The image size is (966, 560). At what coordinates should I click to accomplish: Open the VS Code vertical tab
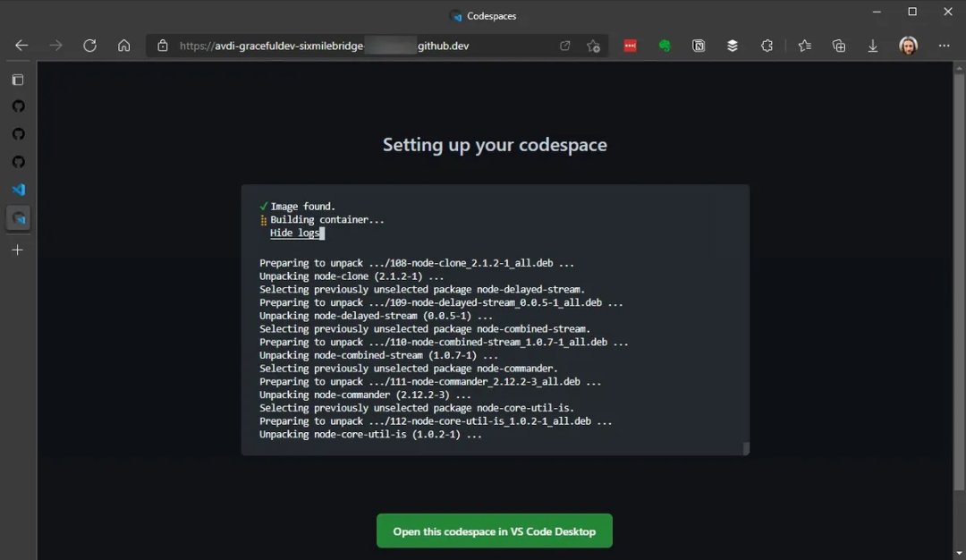(x=19, y=190)
